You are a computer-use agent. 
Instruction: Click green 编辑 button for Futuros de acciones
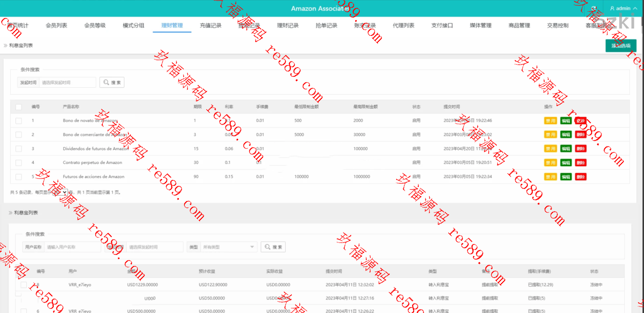point(566,177)
